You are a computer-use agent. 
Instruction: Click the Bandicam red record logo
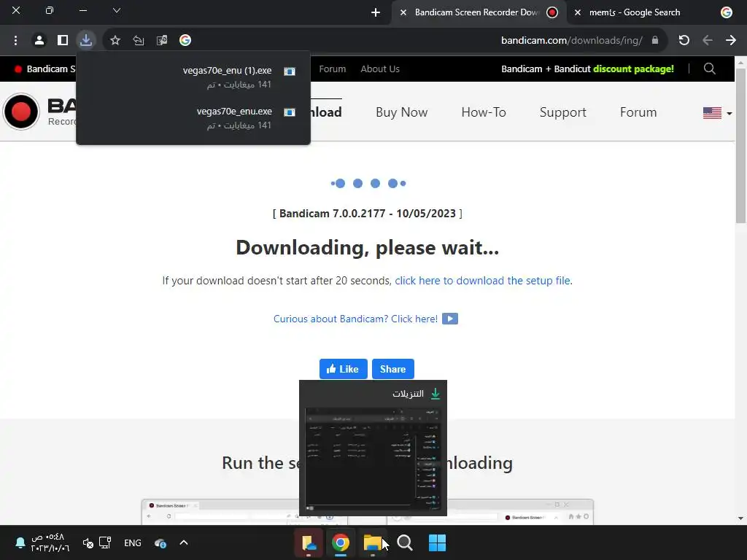click(21, 112)
